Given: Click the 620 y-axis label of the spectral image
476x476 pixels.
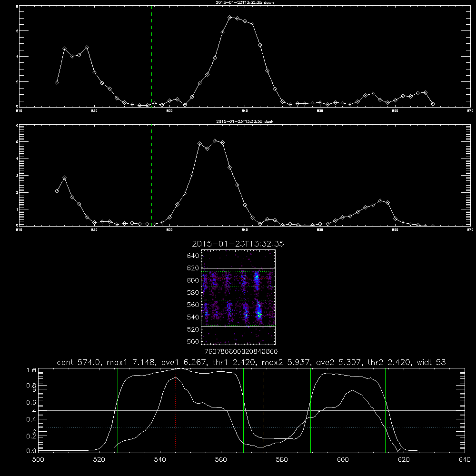Looking at the screenshot, I should click(x=193, y=268).
